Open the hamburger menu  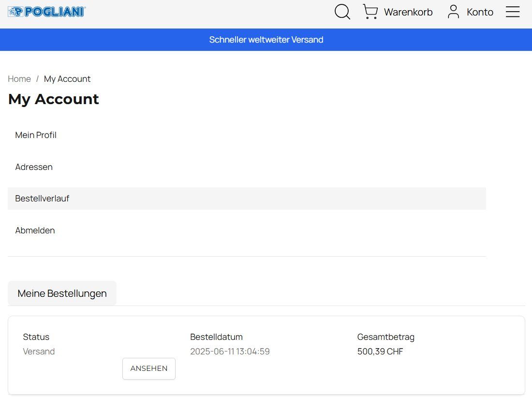pos(513,12)
